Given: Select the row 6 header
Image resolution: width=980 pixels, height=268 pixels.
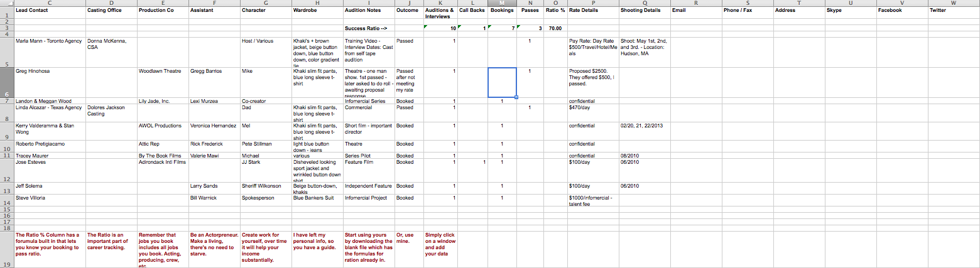Looking at the screenshot, I should 6,82.
